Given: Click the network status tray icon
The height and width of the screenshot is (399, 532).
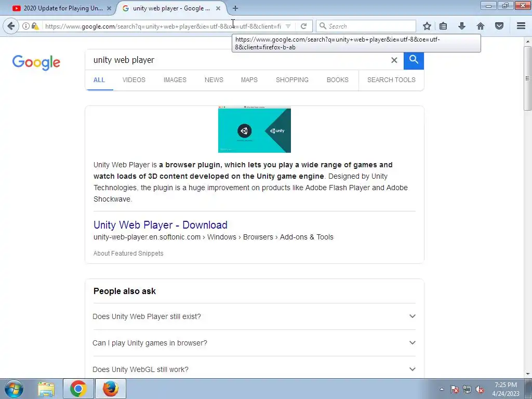Looking at the screenshot, I should (x=467, y=389).
